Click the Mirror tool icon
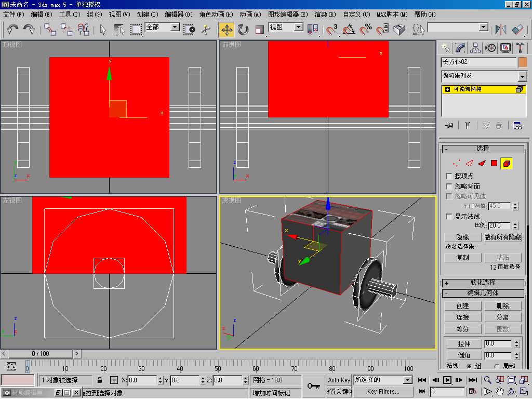The image size is (532, 399). pos(501,30)
